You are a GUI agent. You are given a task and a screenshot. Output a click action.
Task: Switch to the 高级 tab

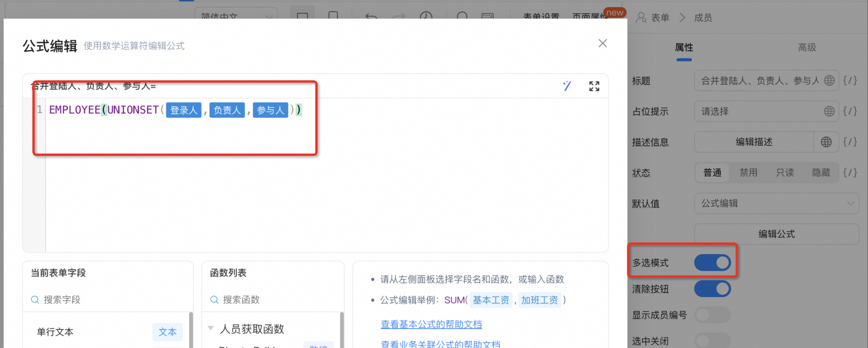pyautogui.click(x=807, y=48)
